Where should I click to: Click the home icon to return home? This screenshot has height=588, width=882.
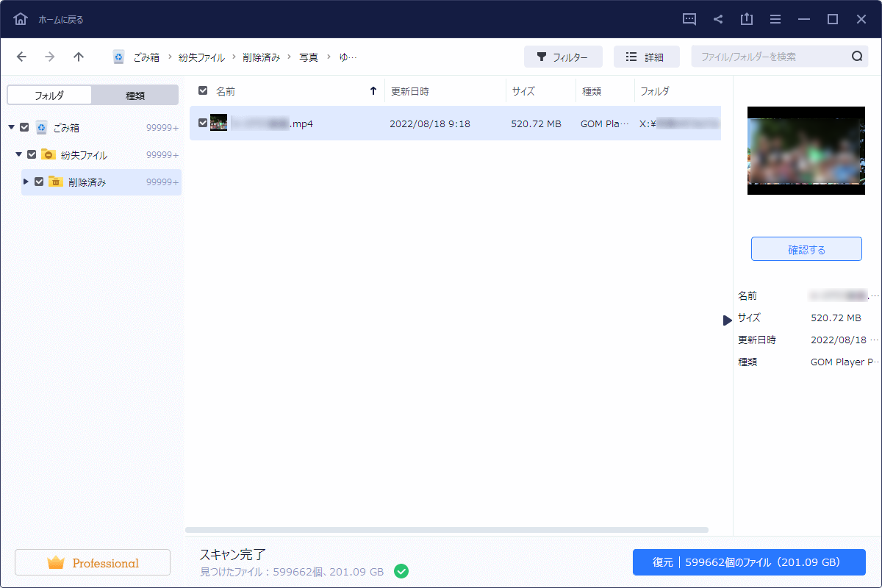click(x=21, y=19)
